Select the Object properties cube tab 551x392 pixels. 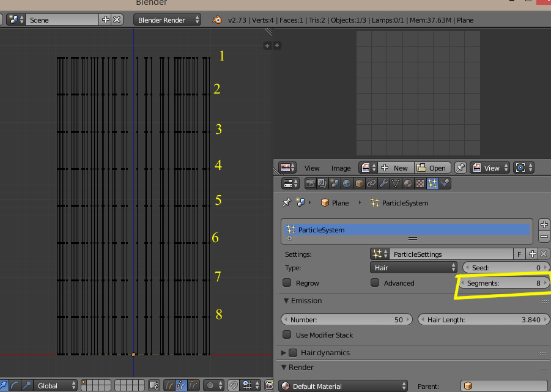click(360, 183)
